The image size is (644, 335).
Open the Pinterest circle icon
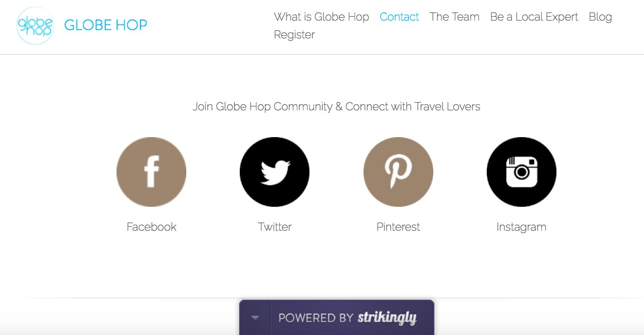[398, 172]
